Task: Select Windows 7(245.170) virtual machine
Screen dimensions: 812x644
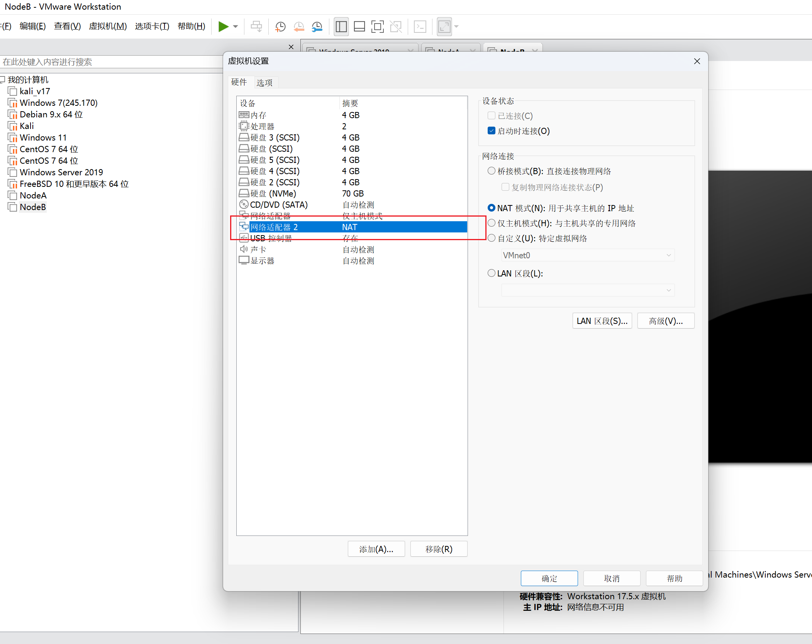Action: (59, 103)
